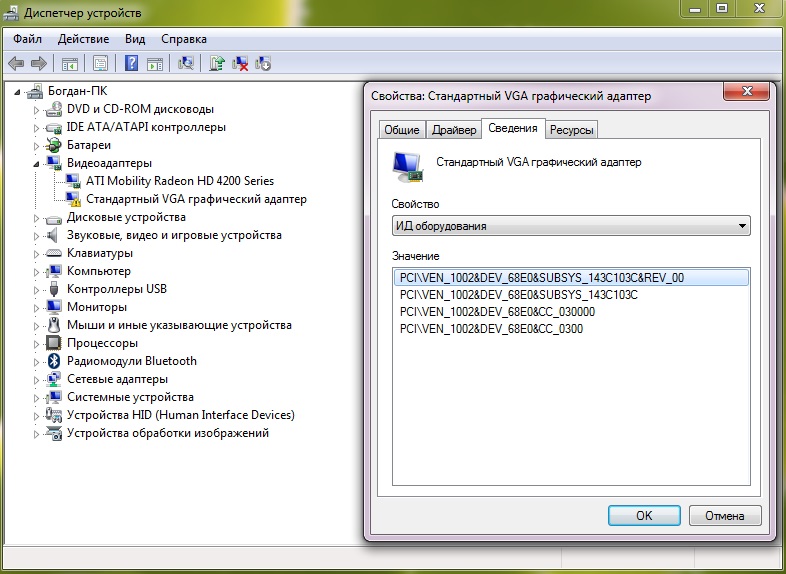The width and height of the screenshot is (786, 574).
Task: Expand the DVD и CD-ROM дисководы node
Action: [36, 110]
